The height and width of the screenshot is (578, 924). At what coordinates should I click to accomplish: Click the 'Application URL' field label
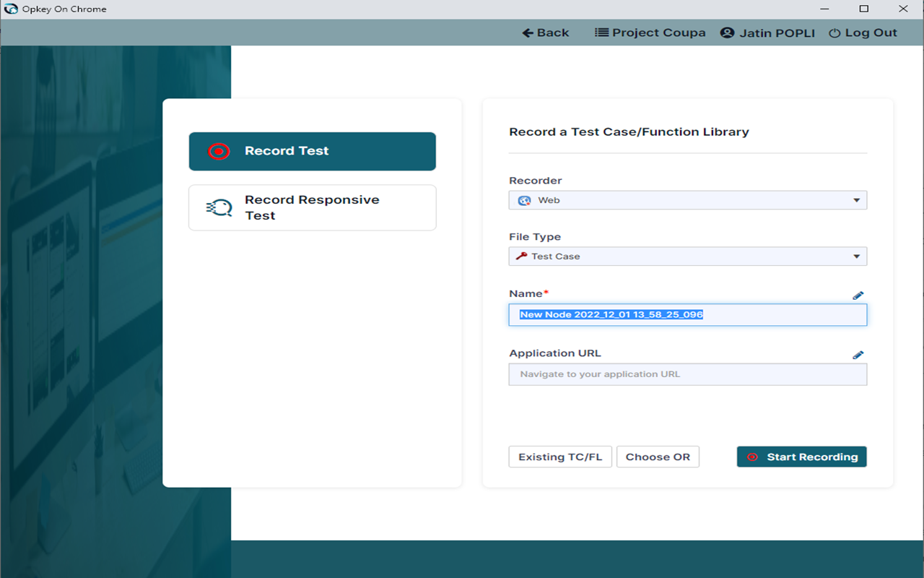555,353
